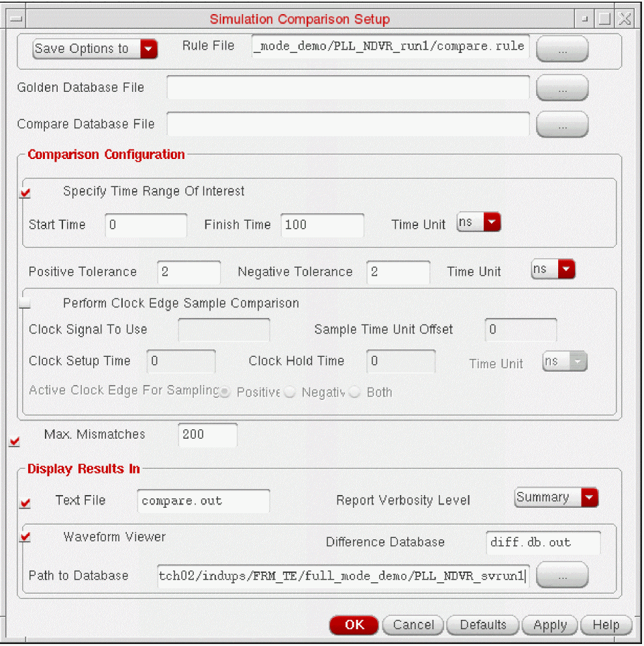Open the time range Time Unit dropdown

pyautogui.click(x=479, y=222)
